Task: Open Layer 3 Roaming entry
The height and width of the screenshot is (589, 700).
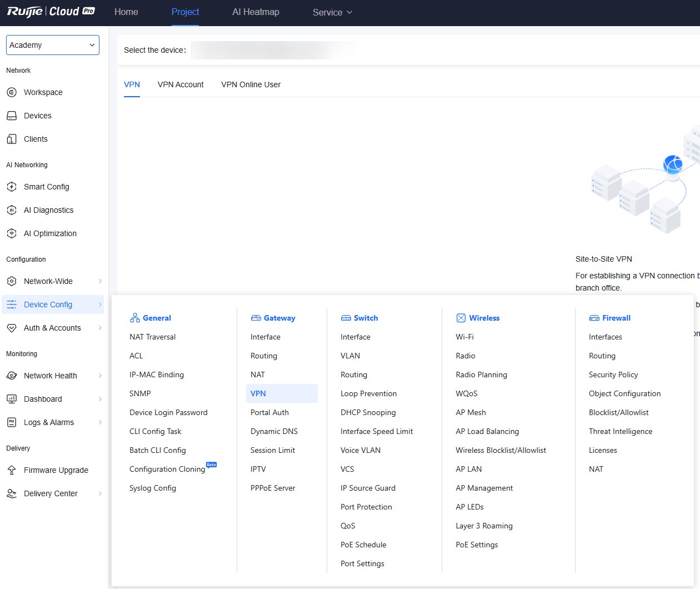Action: point(484,526)
